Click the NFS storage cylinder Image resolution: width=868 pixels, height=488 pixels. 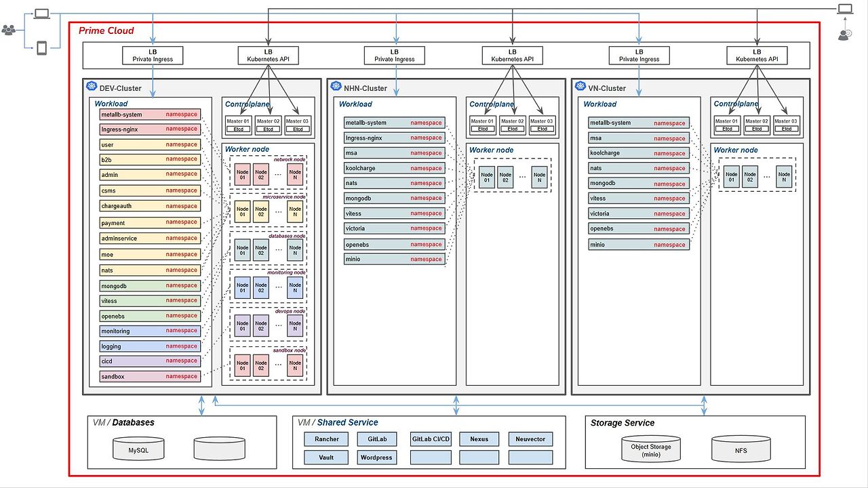[x=741, y=449]
